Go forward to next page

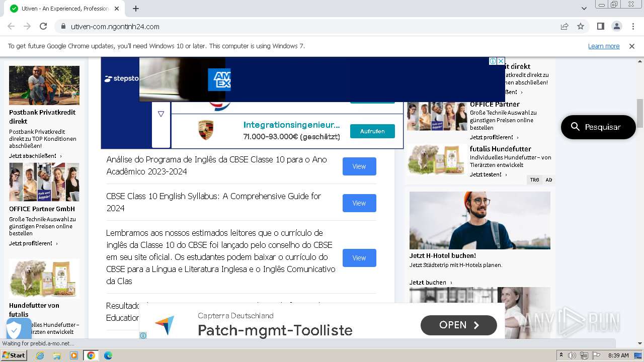[27, 26]
